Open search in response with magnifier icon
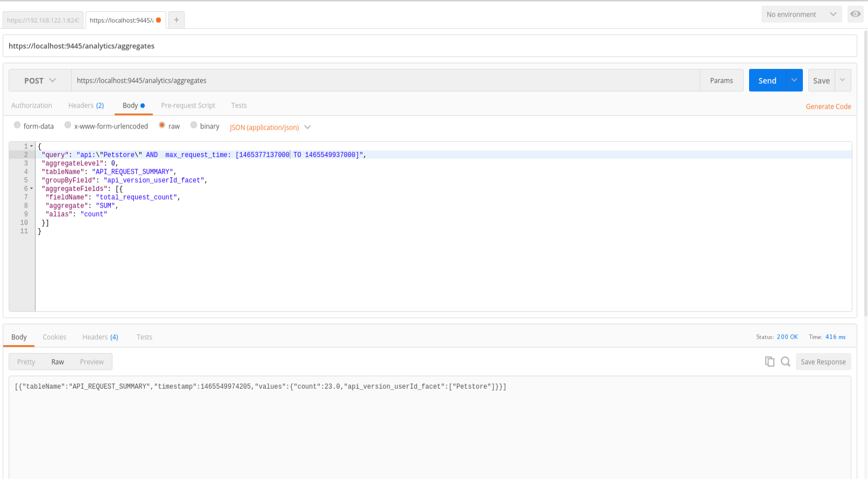This screenshot has height=479, width=868. [786, 362]
